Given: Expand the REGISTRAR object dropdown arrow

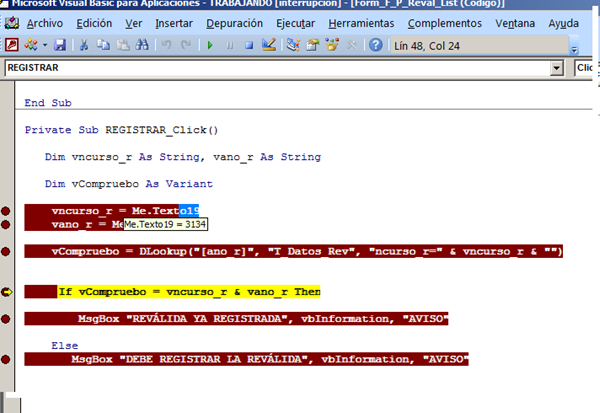Looking at the screenshot, I should coord(556,69).
